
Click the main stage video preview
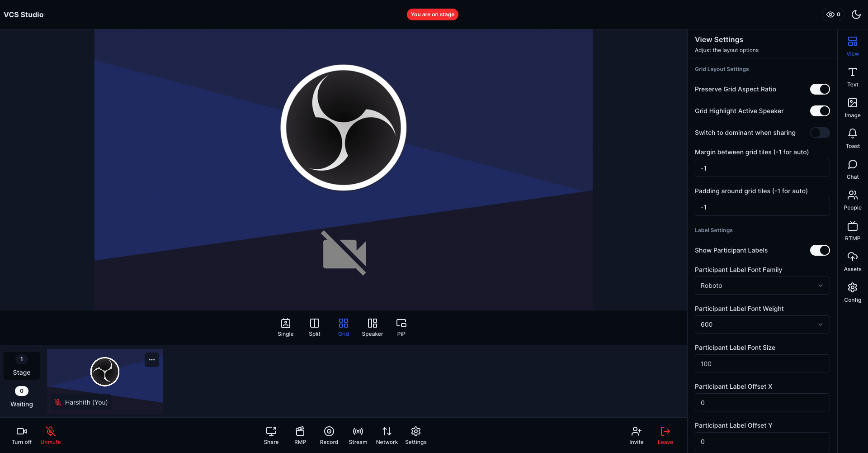[x=344, y=170]
